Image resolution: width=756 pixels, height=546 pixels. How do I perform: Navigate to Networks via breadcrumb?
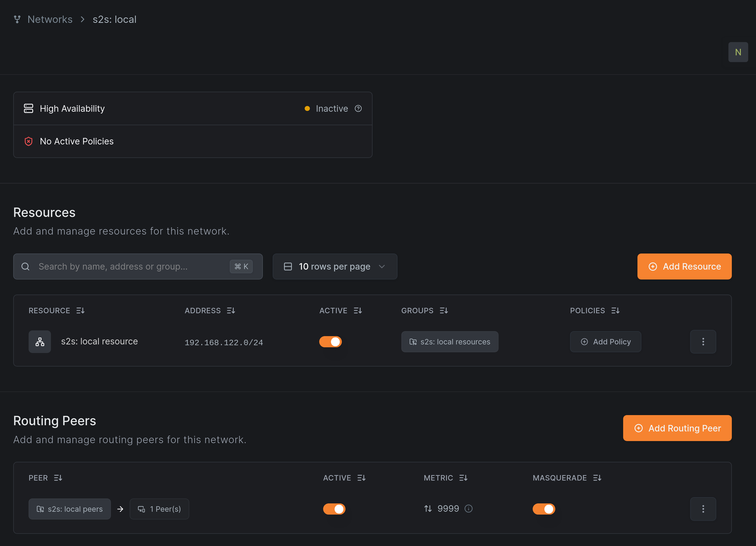(x=50, y=19)
